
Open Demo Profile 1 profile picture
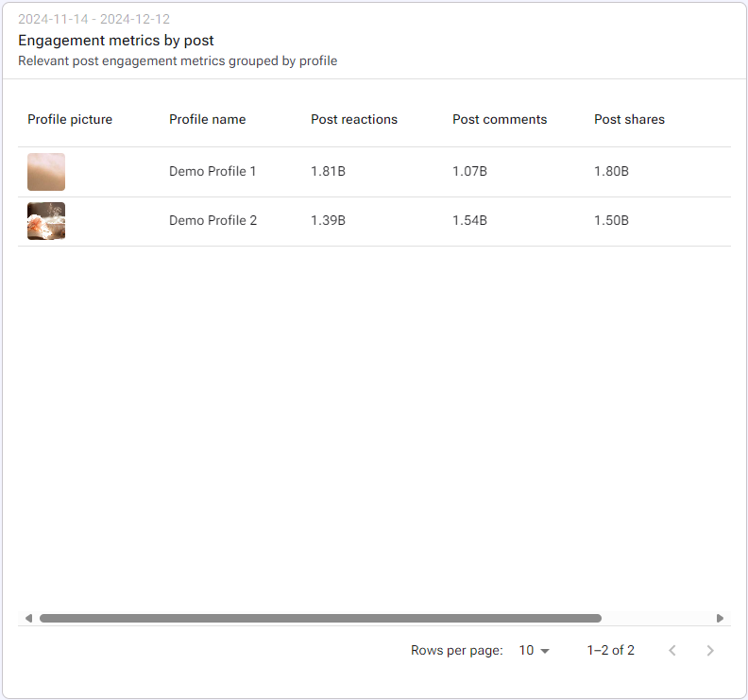(46, 172)
